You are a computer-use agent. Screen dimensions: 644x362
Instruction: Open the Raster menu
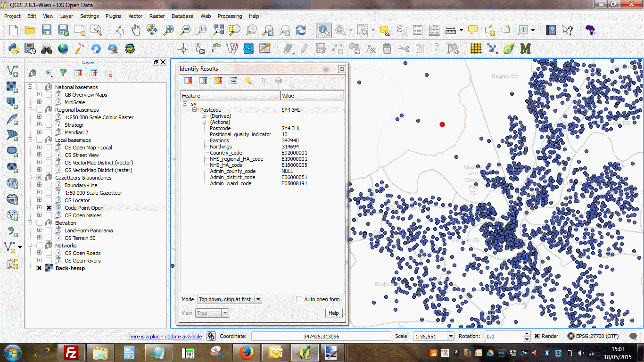tap(157, 16)
